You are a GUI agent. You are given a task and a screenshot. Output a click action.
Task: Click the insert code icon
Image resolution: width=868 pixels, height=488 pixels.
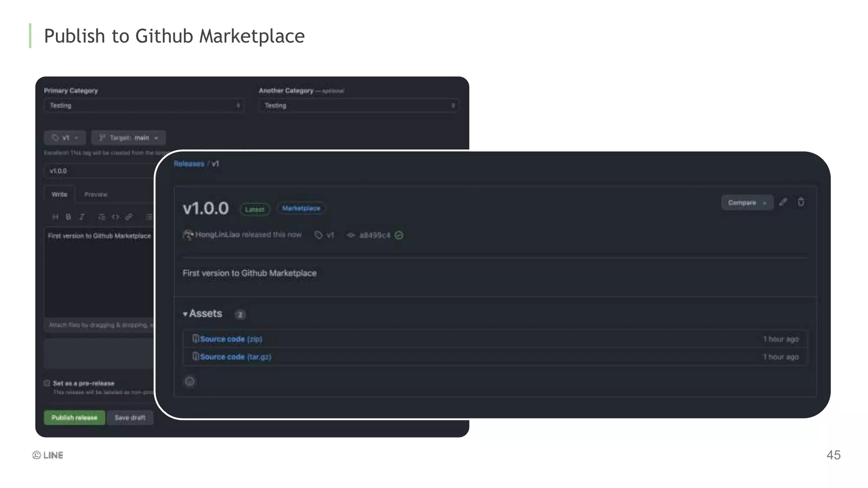(x=115, y=217)
